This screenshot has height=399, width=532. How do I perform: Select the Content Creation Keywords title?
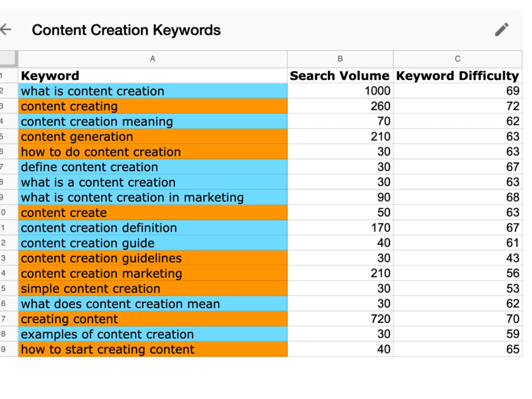pos(126,30)
